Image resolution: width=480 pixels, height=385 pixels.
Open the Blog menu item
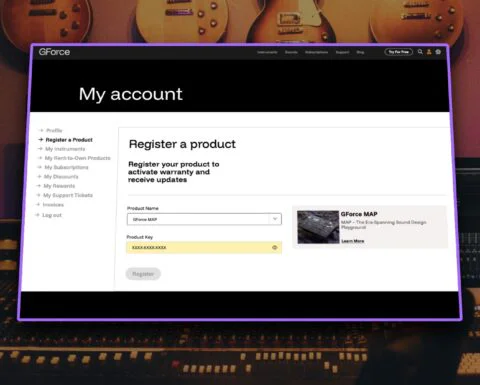tap(360, 52)
